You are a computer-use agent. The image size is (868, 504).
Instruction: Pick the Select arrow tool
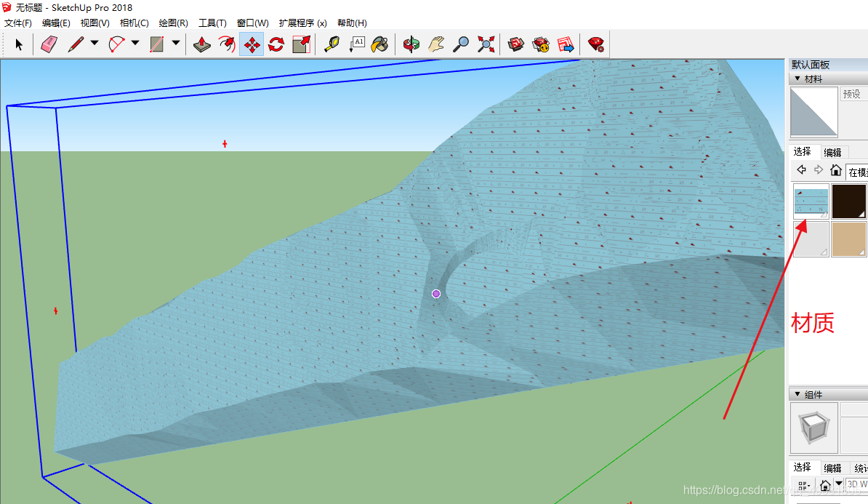(19, 44)
